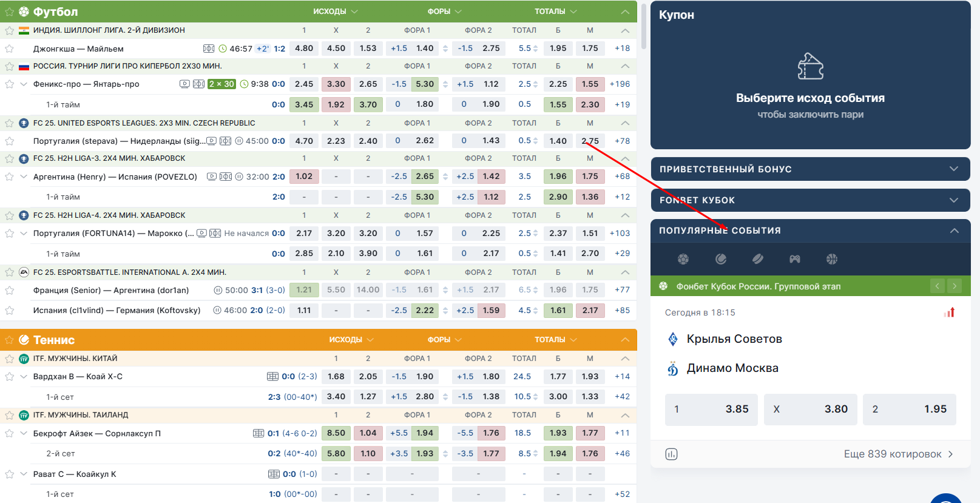Click odds 3.85 for Крылья Советов win

(x=711, y=409)
